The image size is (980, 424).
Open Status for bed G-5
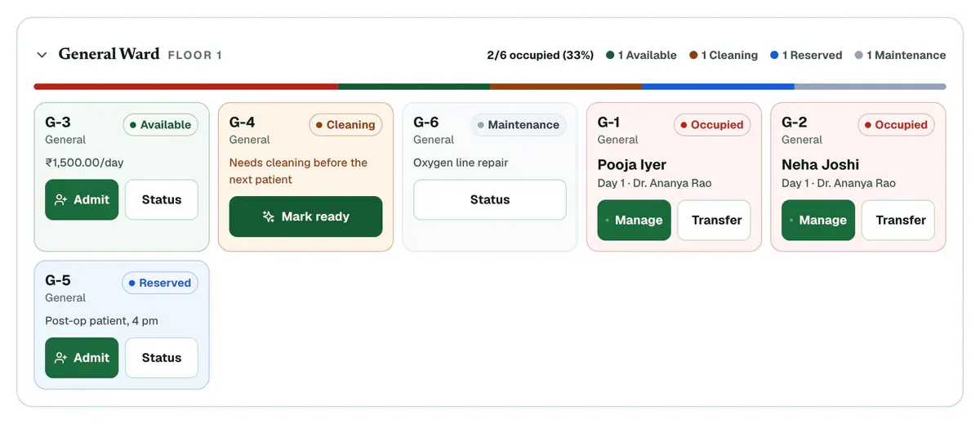click(x=162, y=358)
